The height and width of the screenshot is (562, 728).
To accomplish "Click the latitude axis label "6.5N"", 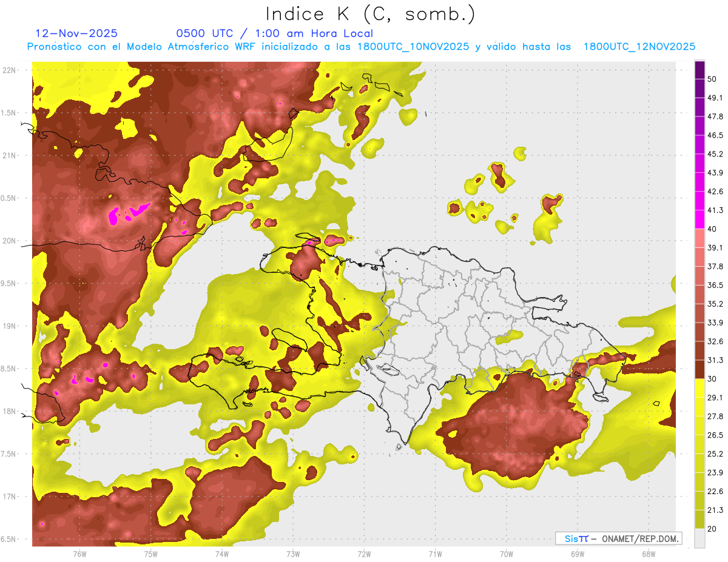I will (x=9, y=540).
